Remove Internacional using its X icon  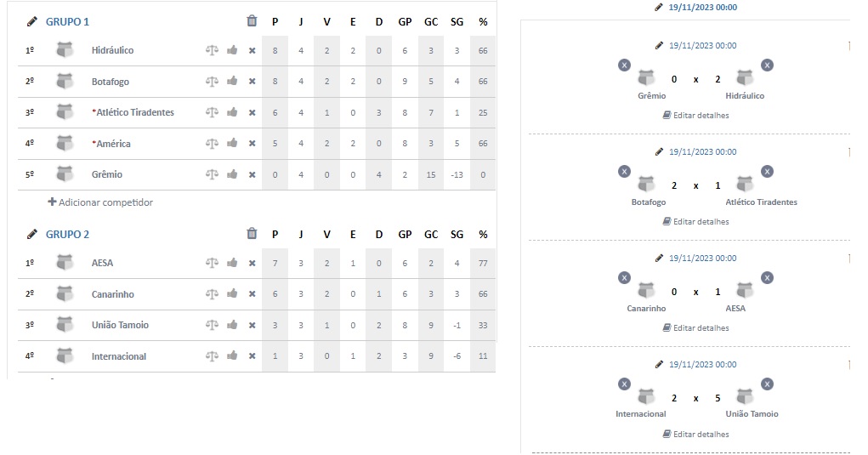pyautogui.click(x=252, y=356)
